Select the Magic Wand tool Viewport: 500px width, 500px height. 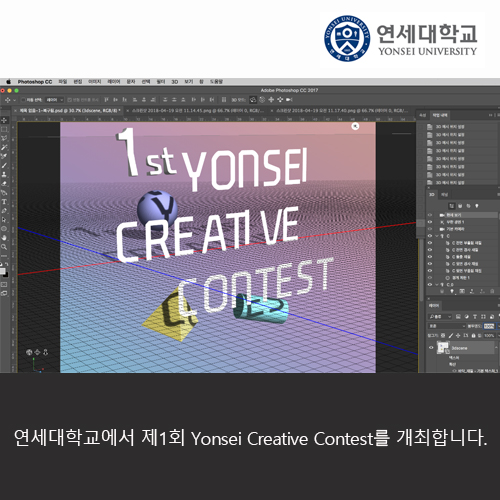tap(4, 147)
